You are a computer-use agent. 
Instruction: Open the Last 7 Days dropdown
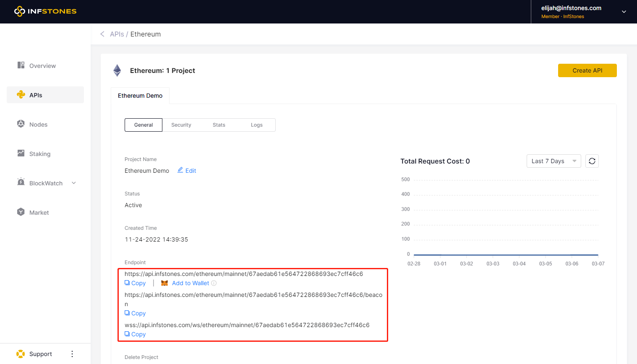pos(554,161)
